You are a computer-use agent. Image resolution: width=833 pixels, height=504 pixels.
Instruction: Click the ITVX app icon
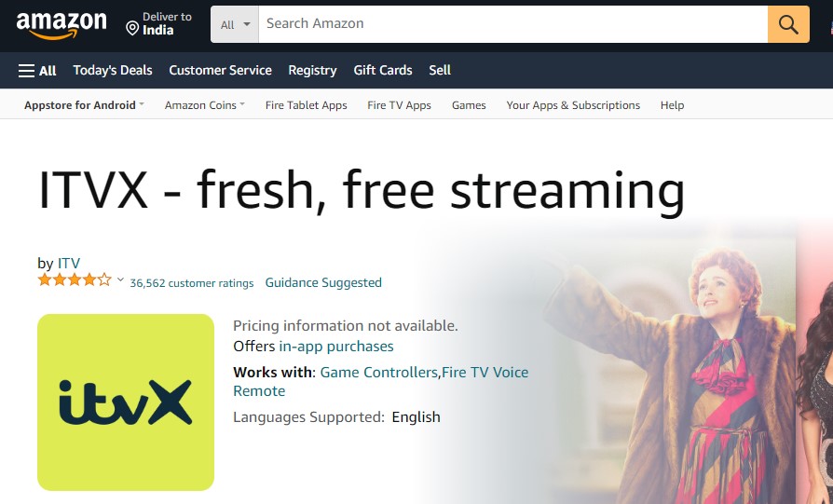pos(126,402)
